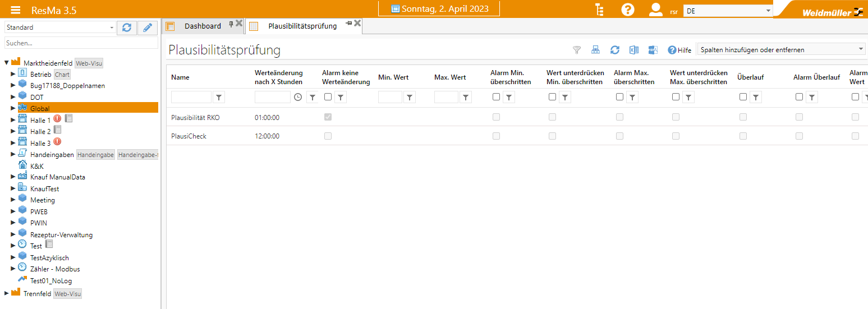Close the Plausibilitätsprüfung tab

click(x=357, y=23)
